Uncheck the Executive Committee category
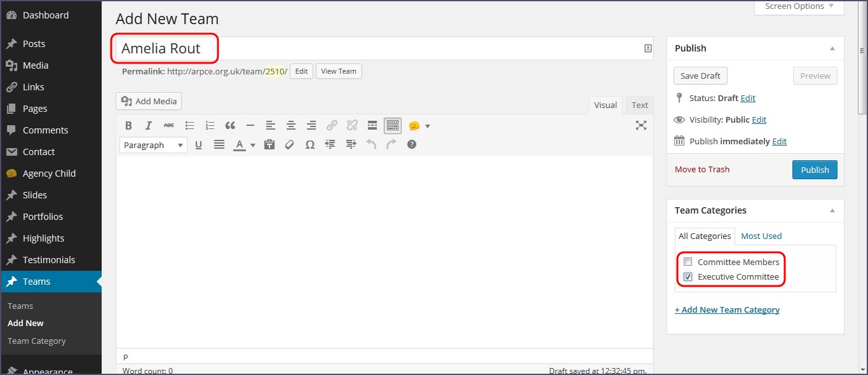This screenshot has width=868, height=375. [688, 277]
